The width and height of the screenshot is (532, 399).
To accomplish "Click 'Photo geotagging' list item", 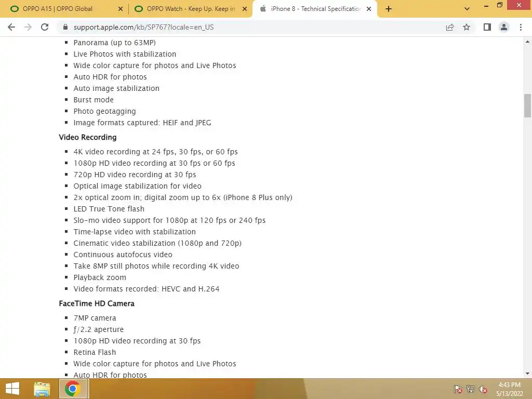I will tap(104, 111).
